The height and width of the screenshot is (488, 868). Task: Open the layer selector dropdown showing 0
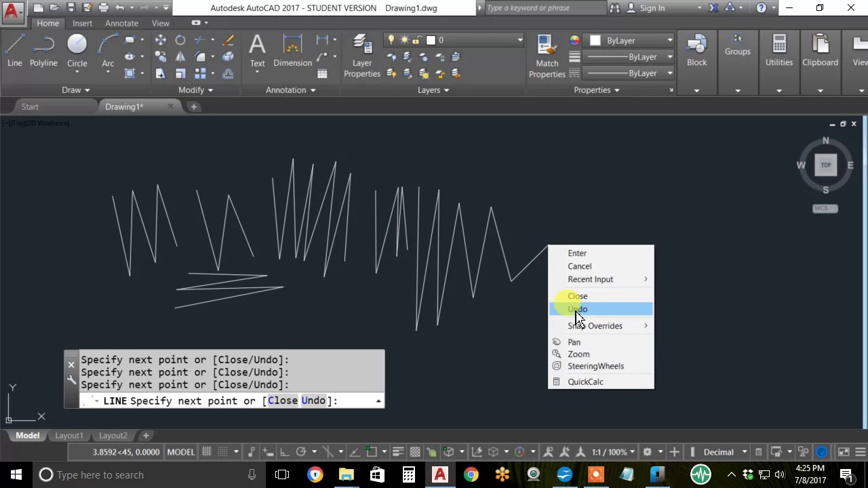pyautogui.click(x=454, y=40)
